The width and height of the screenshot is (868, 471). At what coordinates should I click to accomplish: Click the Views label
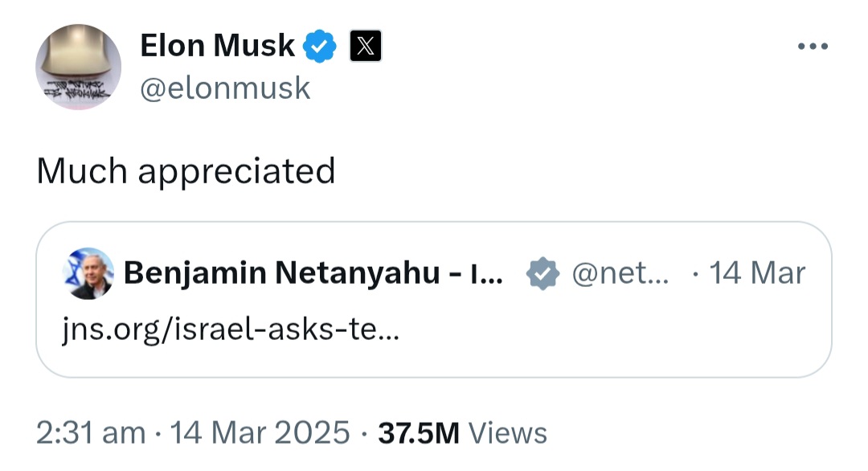coord(508,432)
